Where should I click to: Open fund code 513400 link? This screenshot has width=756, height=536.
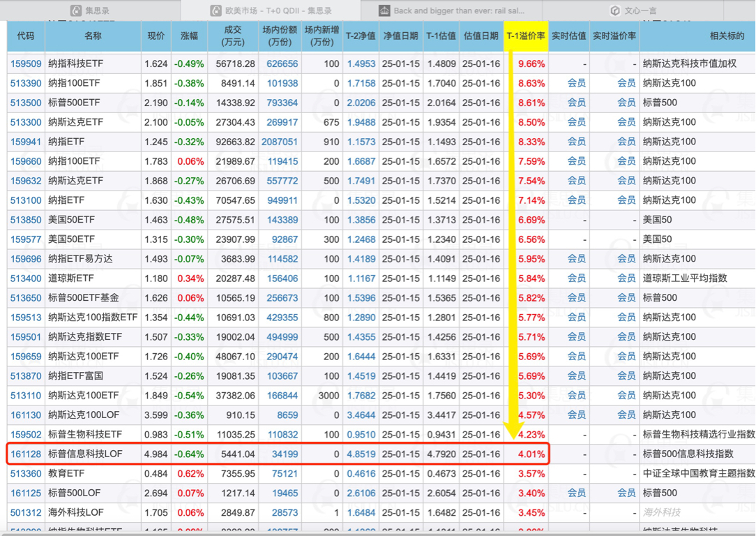[x=26, y=278]
